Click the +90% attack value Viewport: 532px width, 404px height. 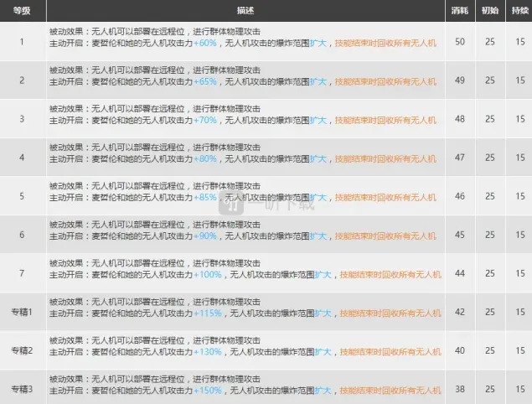tap(205, 236)
